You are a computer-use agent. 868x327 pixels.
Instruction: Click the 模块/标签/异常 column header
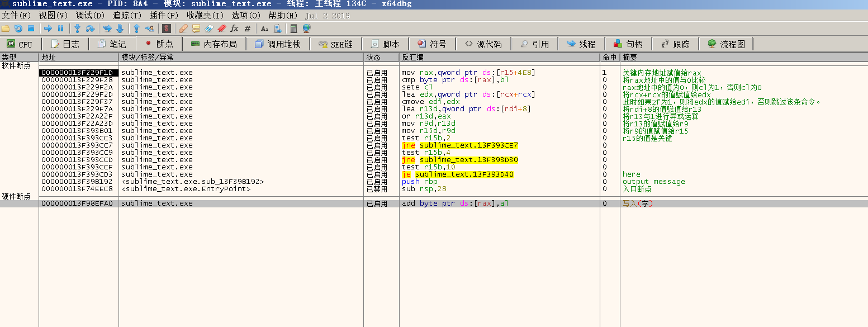click(241, 58)
